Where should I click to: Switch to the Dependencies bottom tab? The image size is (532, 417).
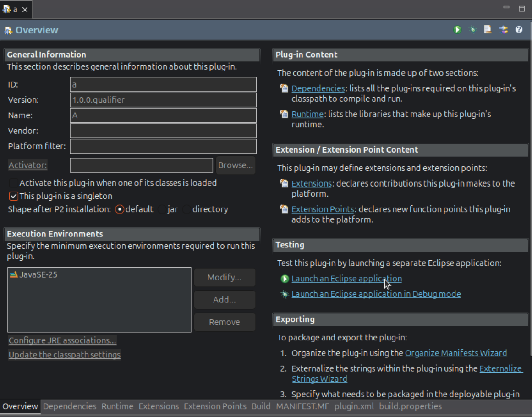70,406
